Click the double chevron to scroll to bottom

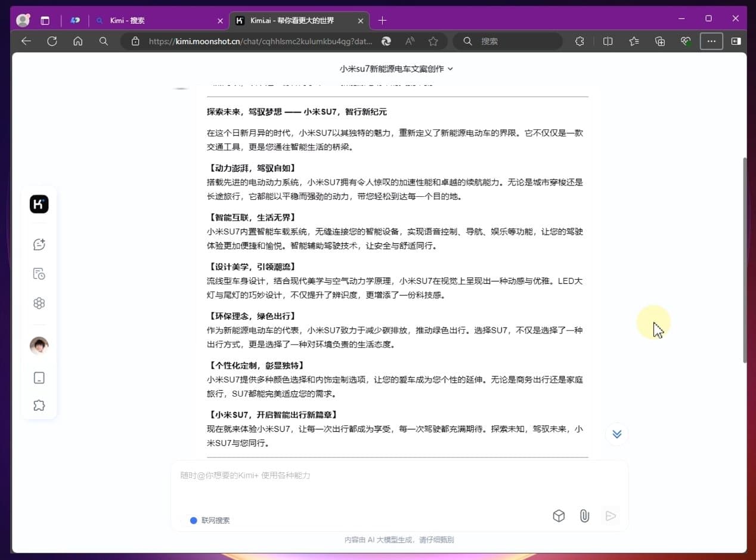[x=616, y=434]
